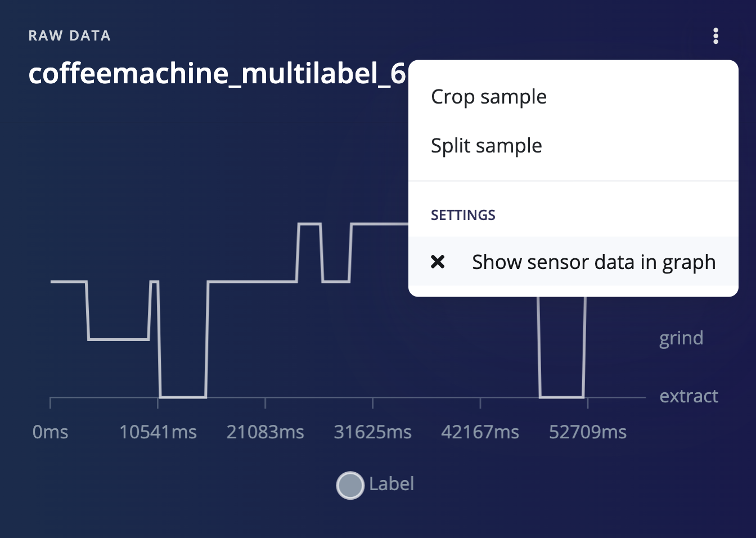This screenshot has width=756, height=538.
Task: Click the extract-level dip near 52709ms
Action: pyautogui.click(x=561, y=397)
